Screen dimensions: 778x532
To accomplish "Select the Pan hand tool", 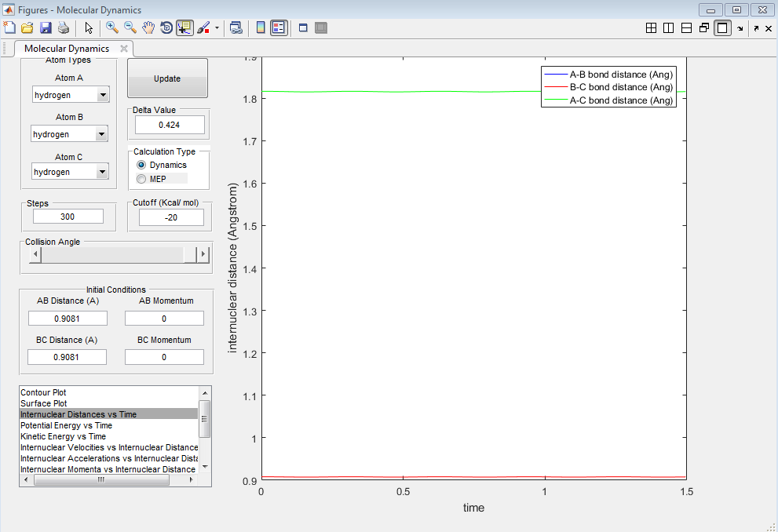I will point(148,27).
